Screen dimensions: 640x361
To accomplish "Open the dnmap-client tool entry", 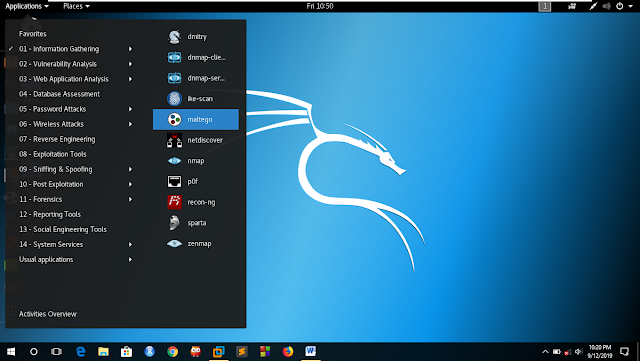I will click(196, 58).
